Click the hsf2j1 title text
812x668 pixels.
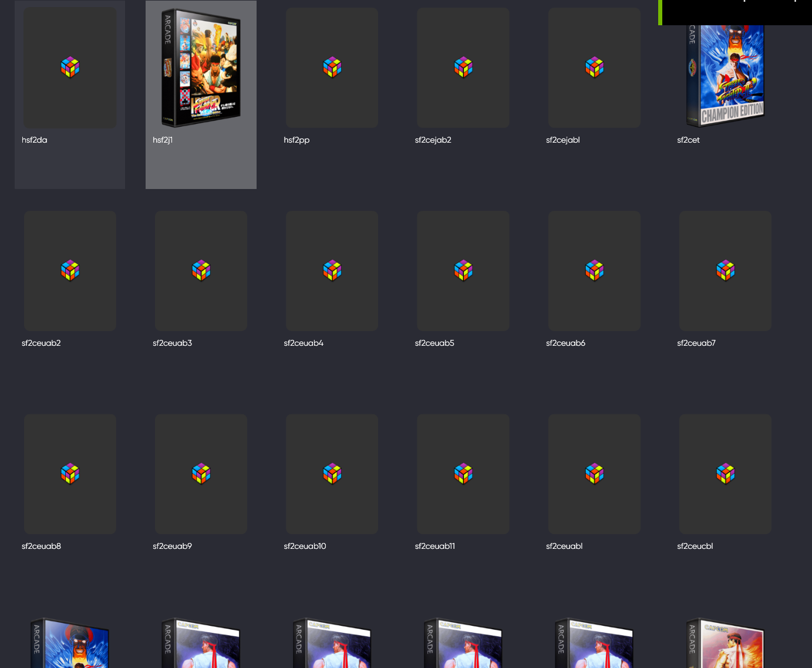(163, 140)
